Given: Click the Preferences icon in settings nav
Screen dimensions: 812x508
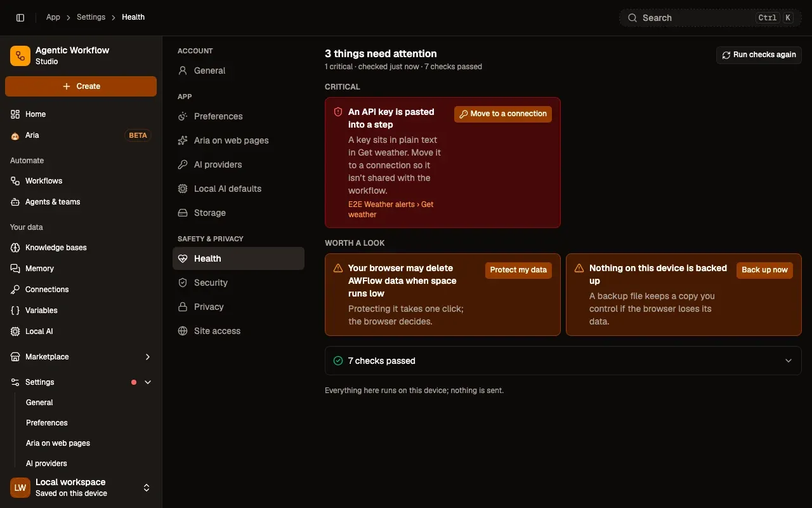Looking at the screenshot, I should [183, 116].
